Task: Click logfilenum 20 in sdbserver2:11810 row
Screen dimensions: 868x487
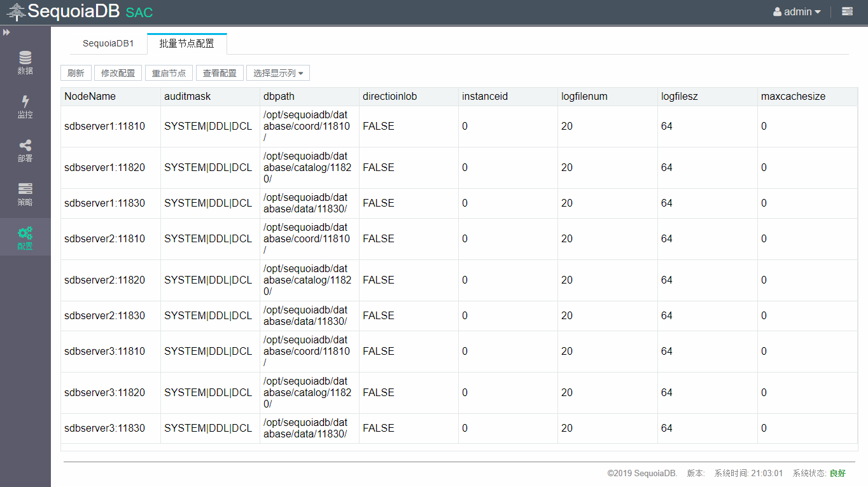Action: [x=567, y=239]
